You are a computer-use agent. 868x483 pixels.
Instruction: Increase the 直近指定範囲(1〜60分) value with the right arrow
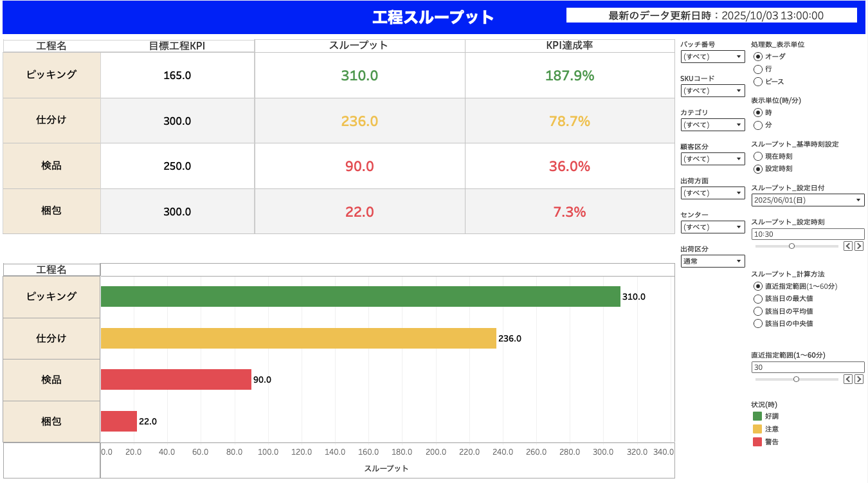point(859,379)
